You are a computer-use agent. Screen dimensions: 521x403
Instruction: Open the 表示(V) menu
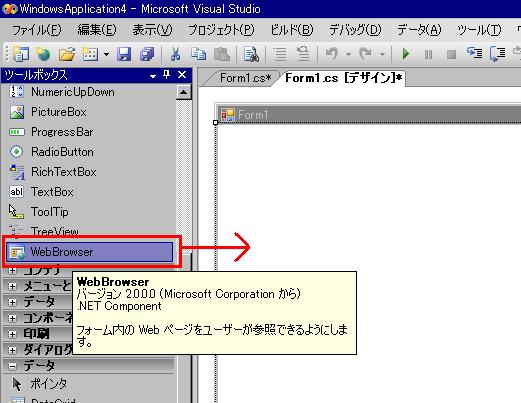click(152, 30)
